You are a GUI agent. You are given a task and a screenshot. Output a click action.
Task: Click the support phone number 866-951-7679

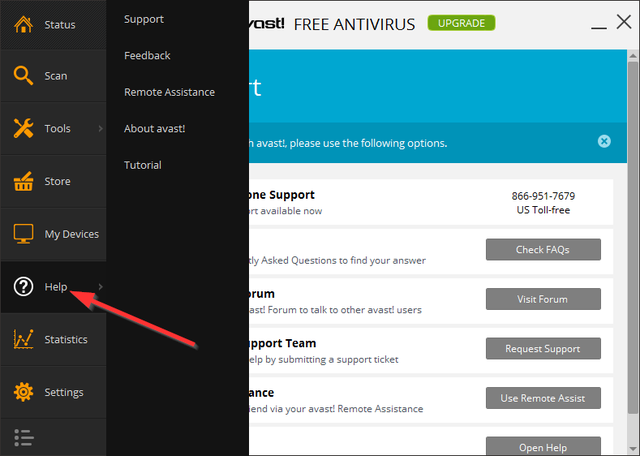543,196
